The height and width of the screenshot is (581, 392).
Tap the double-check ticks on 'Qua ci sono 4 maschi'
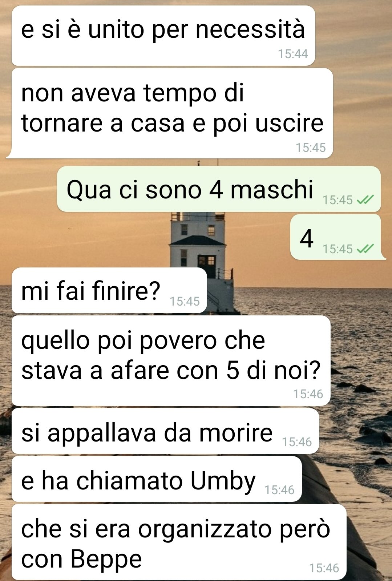(365, 199)
